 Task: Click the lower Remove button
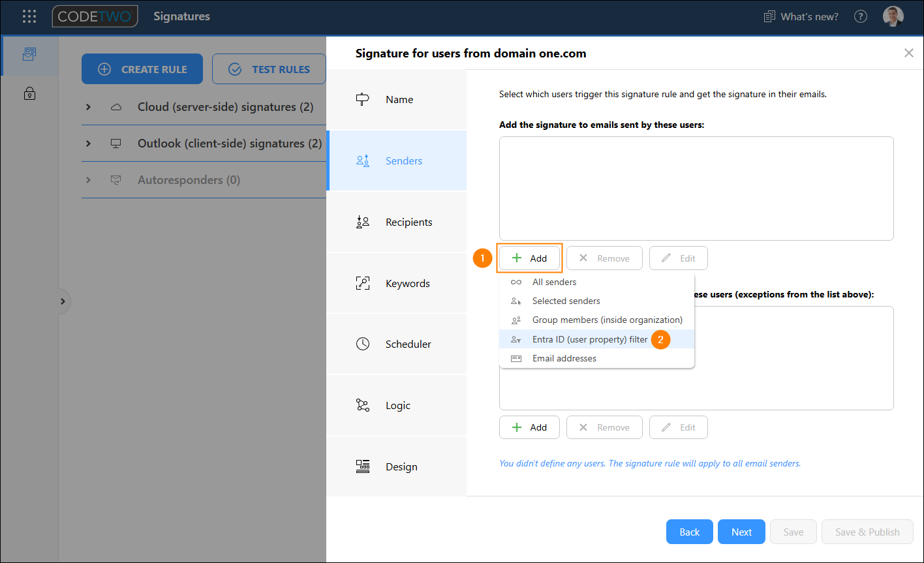[x=604, y=427]
